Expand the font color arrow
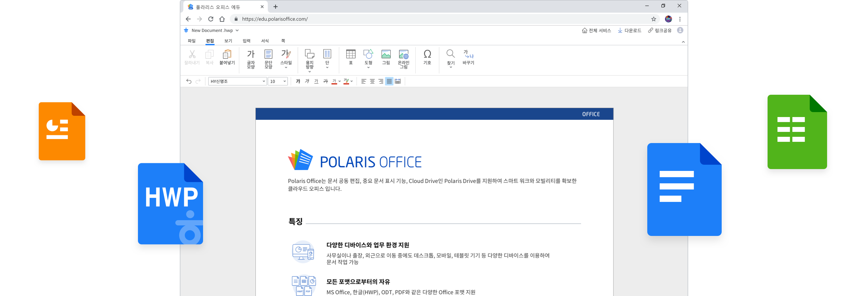Screen dimensions: 868x296 coord(340,81)
